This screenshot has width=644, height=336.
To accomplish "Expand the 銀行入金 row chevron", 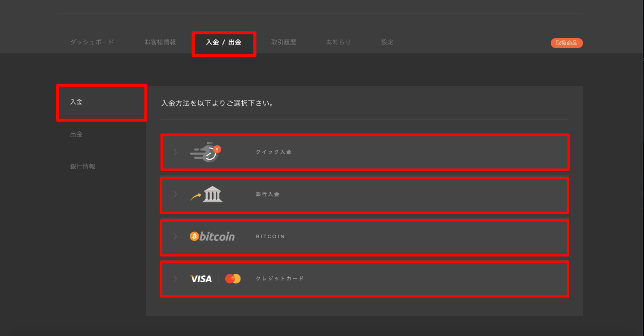I will coord(175,194).
